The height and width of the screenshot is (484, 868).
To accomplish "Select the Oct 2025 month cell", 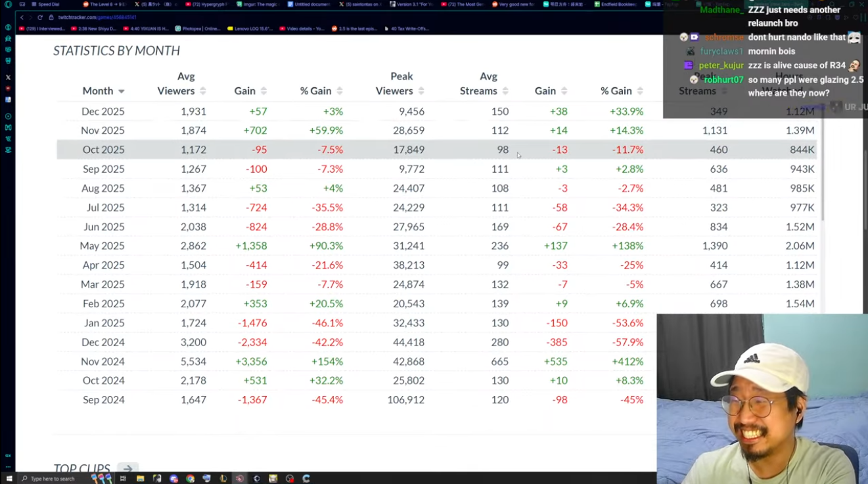I will pos(104,150).
